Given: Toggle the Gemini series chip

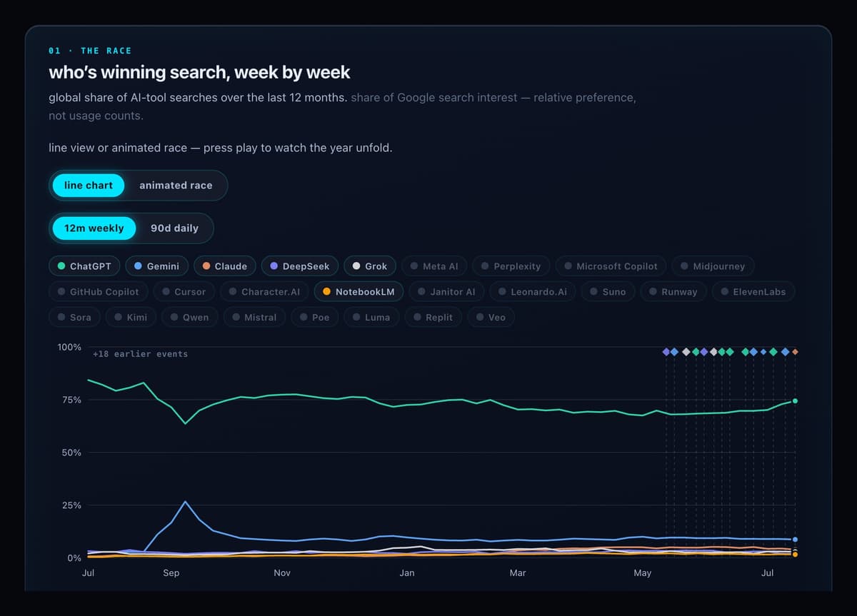Looking at the screenshot, I should 157,266.
